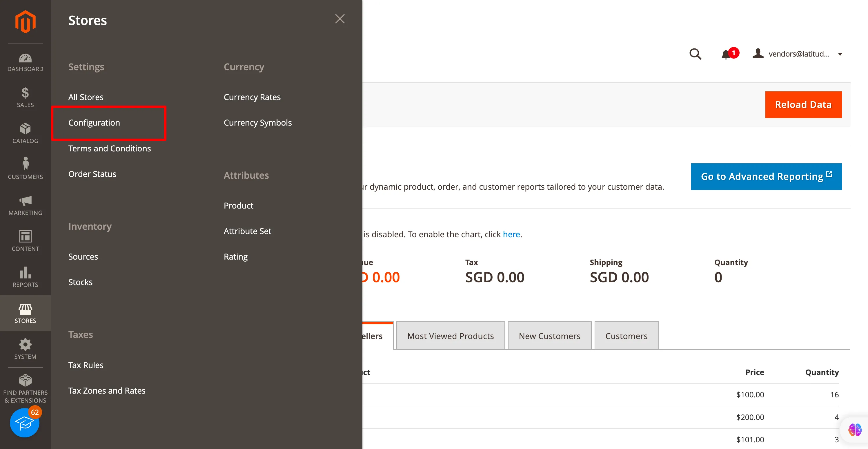Open Configuration under Settings

(94, 123)
